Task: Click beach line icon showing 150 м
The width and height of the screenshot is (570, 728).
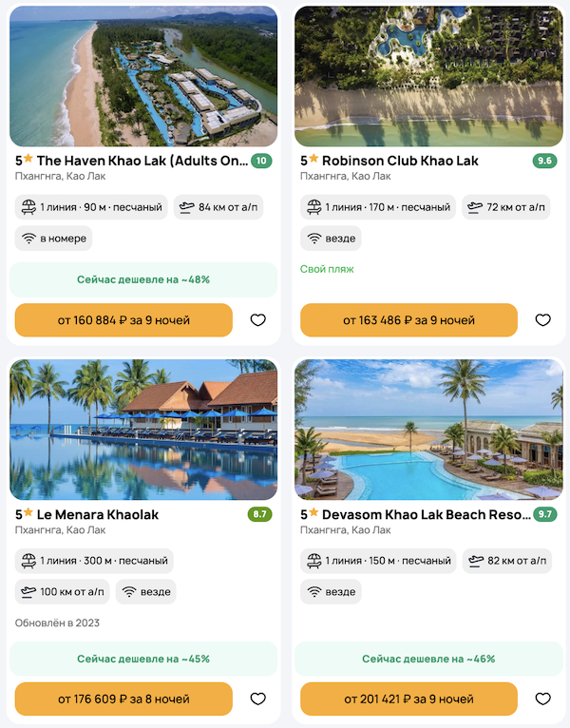Action: pos(313,561)
